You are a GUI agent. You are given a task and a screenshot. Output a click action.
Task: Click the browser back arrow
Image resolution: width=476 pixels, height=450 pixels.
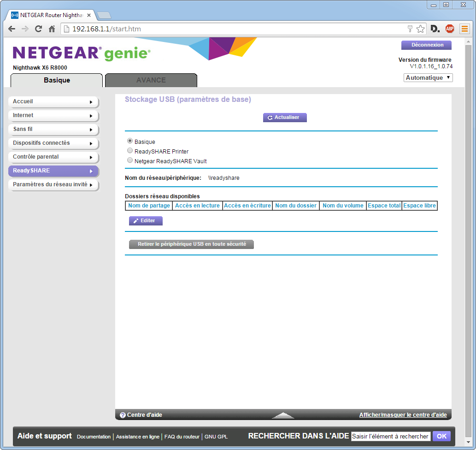point(12,29)
